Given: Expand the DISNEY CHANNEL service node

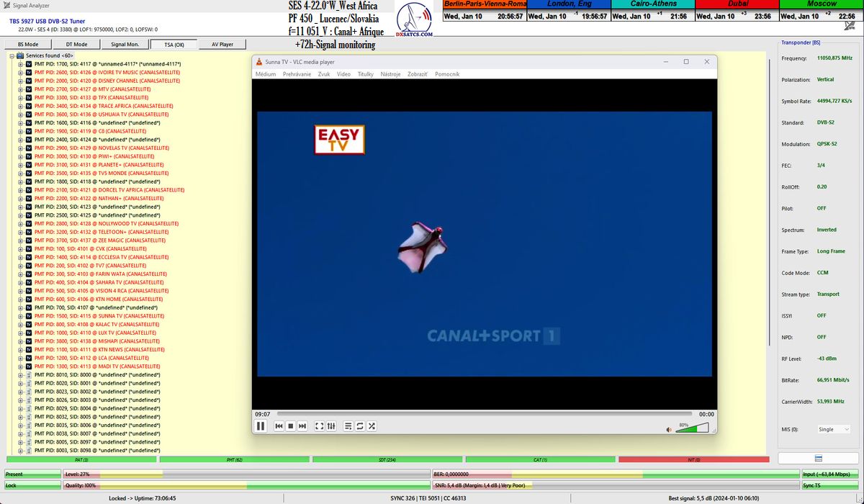Looking at the screenshot, I should click(x=20, y=81).
